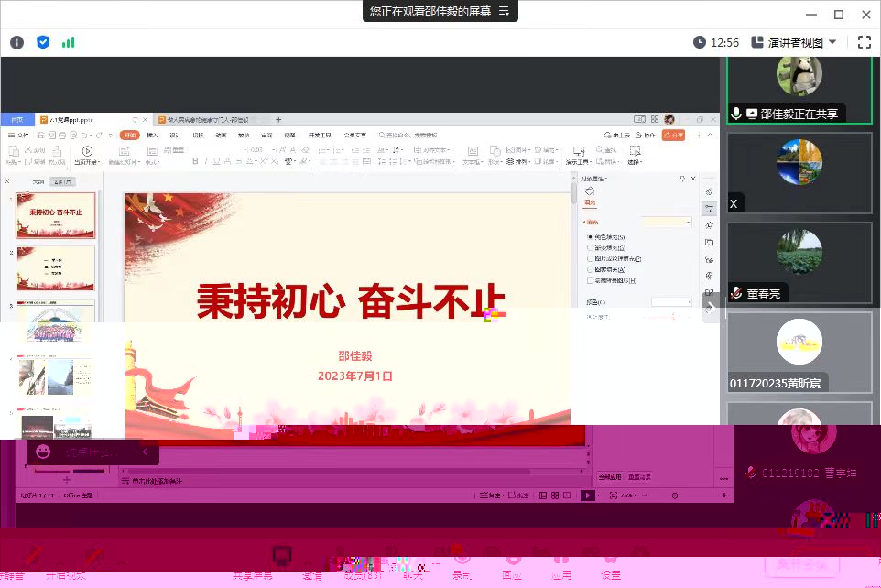Viewport: 881px width, 588px height.
Task: Open the meeting info icon
Action: (16, 42)
